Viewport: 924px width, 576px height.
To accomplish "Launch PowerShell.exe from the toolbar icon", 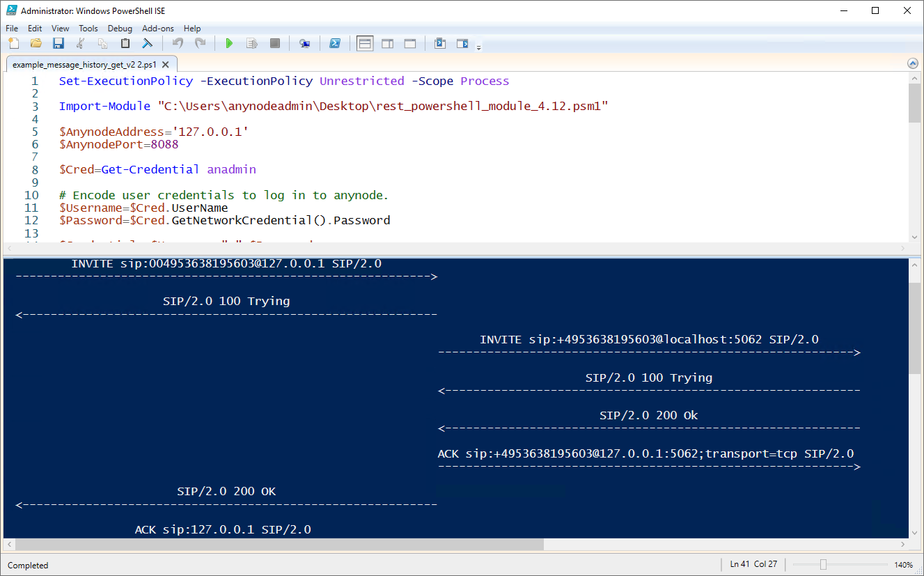I will click(335, 42).
